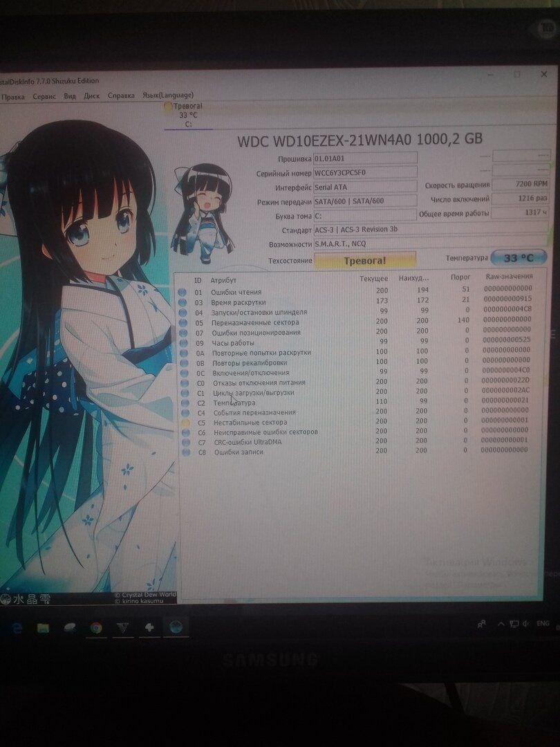The width and height of the screenshot is (560, 747).
Task: Click the 1317 ч total hours field
Action: pyautogui.click(x=521, y=212)
